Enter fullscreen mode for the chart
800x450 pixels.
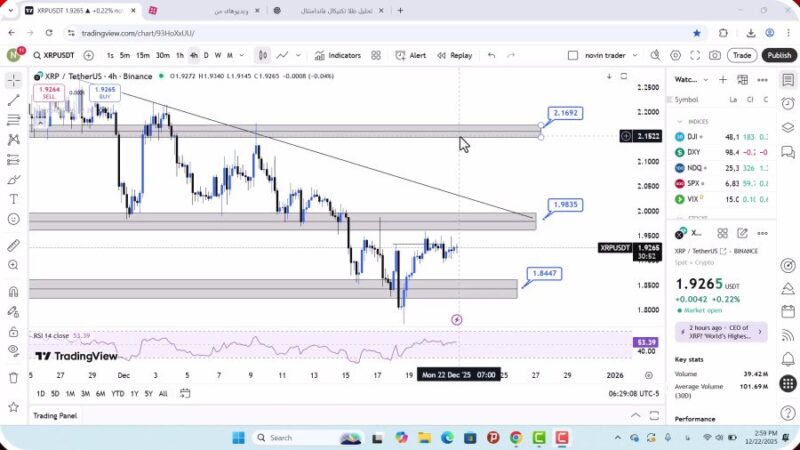(695, 56)
